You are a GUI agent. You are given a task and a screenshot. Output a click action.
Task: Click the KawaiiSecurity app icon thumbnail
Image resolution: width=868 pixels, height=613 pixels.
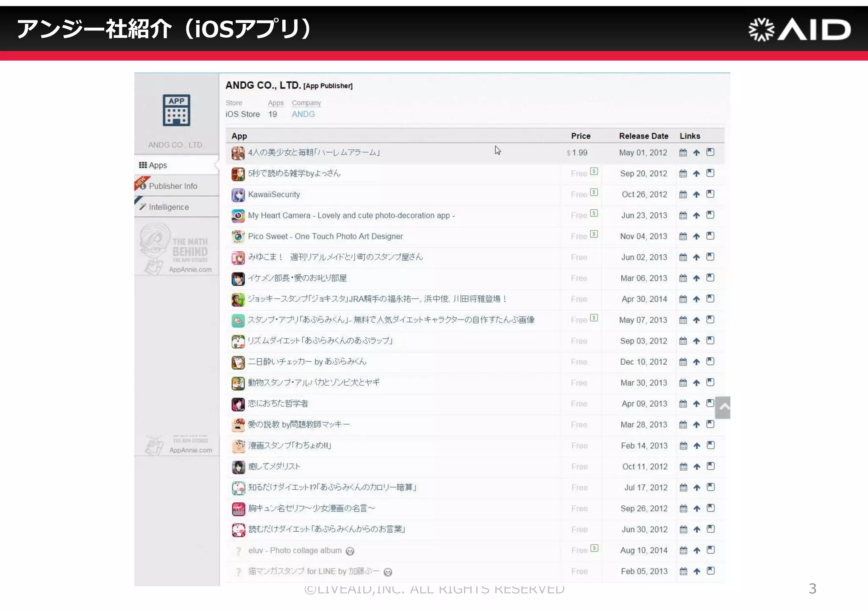tap(238, 195)
